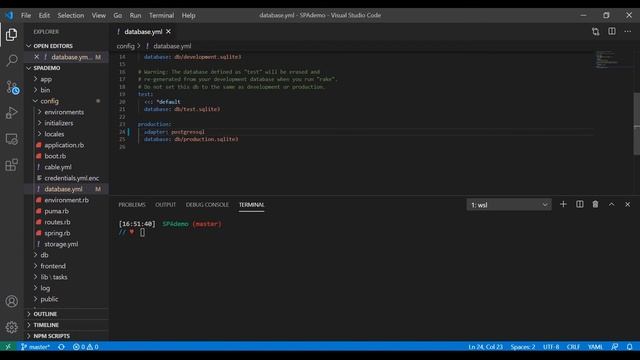Expand the app folder

pos(46,79)
